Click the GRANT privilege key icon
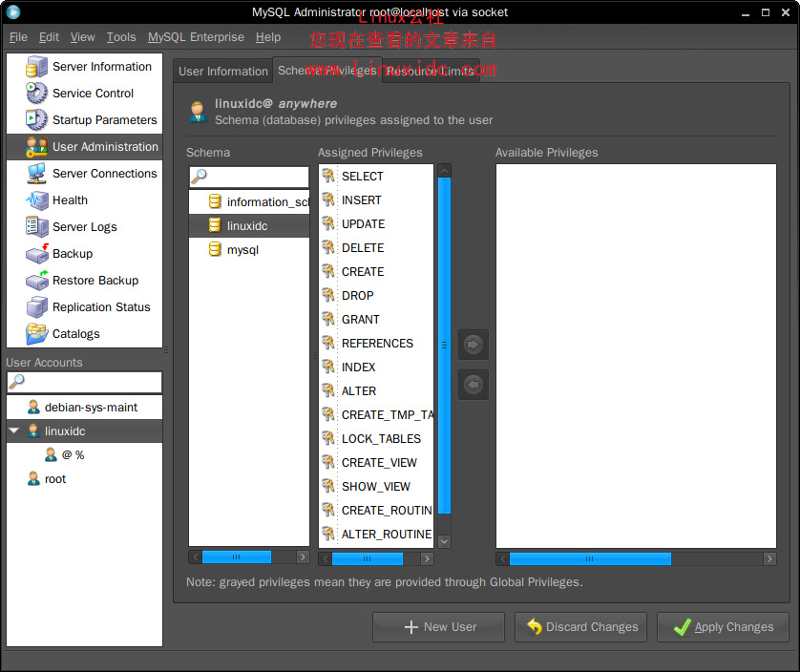The image size is (800, 672). 328,320
